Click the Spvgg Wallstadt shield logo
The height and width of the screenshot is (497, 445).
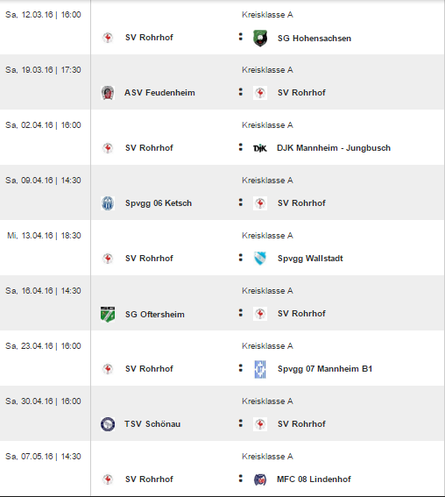pyautogui.click(x=260, y=258)
